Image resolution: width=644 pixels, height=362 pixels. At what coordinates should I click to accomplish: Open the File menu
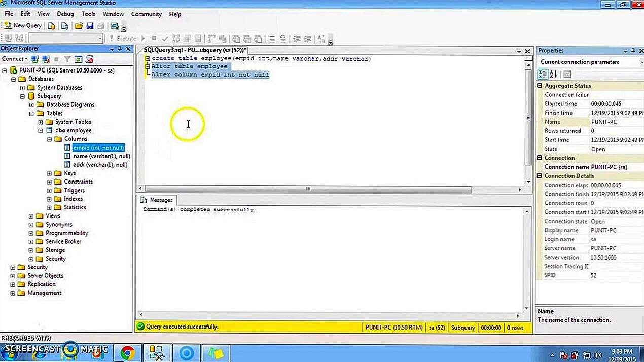[x=9, y=14]
